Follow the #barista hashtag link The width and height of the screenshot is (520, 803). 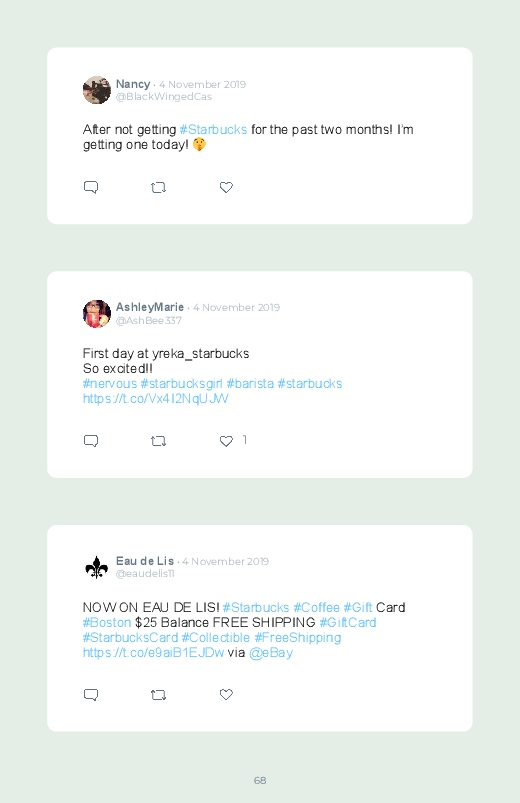tap(250, 384)
